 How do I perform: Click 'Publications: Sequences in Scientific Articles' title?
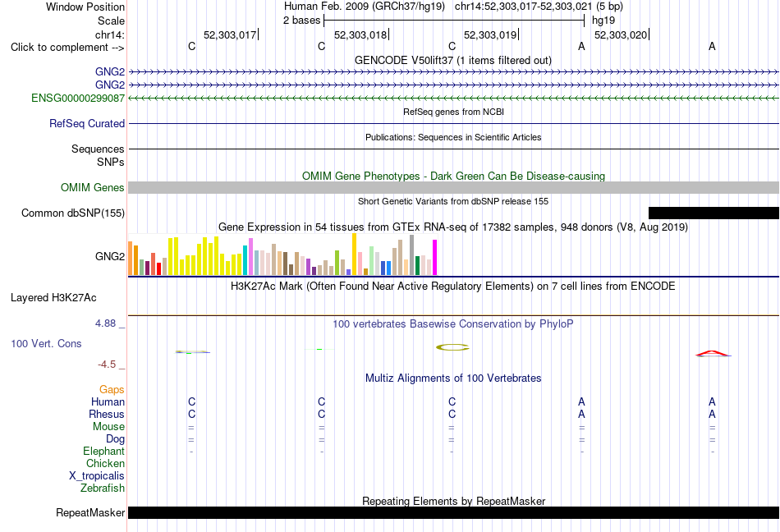pos(453,137)
